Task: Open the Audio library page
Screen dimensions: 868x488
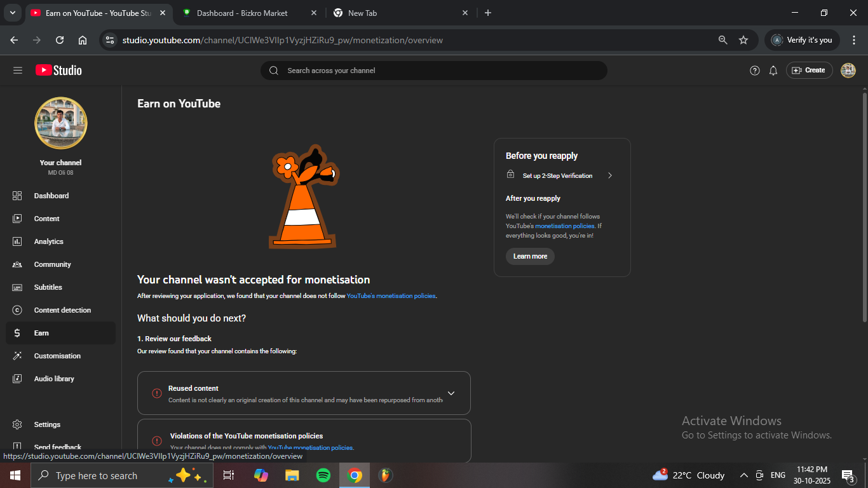Action: (x=54, y=379)
